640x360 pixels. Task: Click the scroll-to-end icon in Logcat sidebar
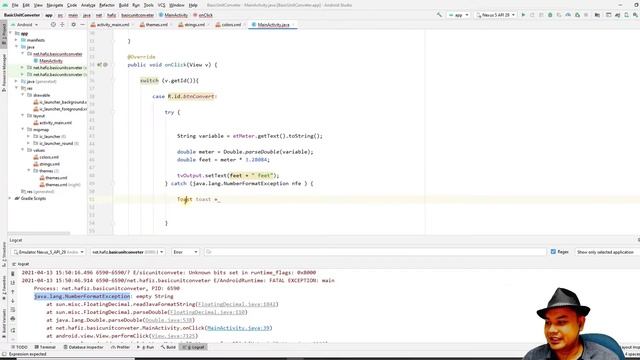[x=13, y=282]
